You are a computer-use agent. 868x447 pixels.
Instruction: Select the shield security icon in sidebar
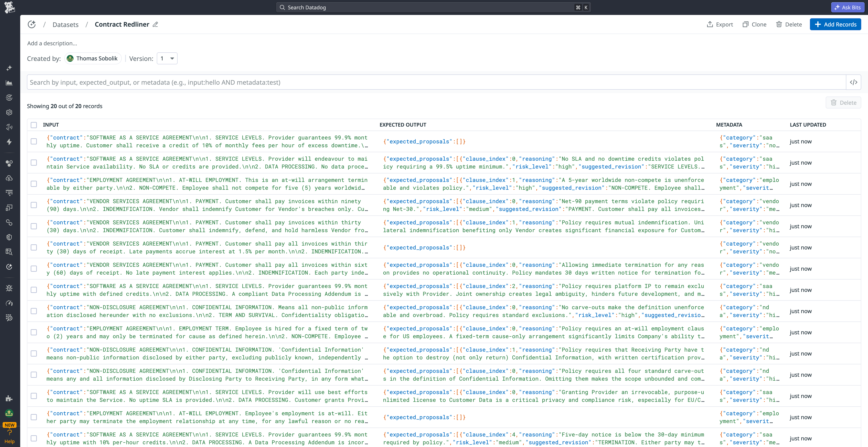pyautogui.click(x=9, y=237)
